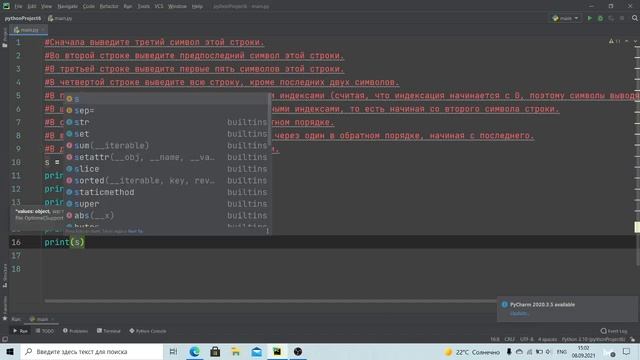Select completion suggestion 'str'
Screen dimensions: 640x360
[167, 122]
